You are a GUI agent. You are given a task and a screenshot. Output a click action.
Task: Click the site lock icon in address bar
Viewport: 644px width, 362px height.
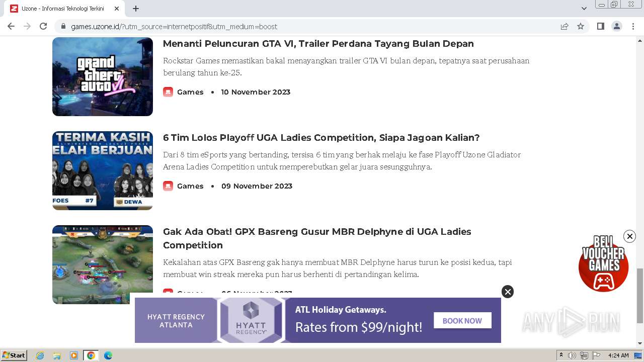click(x=63, y=27)
